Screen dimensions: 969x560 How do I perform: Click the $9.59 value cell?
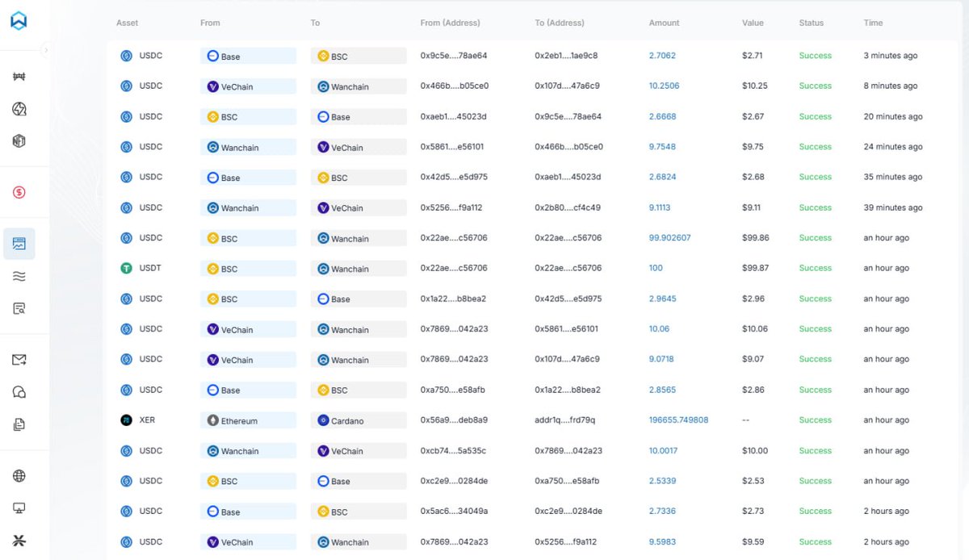(753, 541)
